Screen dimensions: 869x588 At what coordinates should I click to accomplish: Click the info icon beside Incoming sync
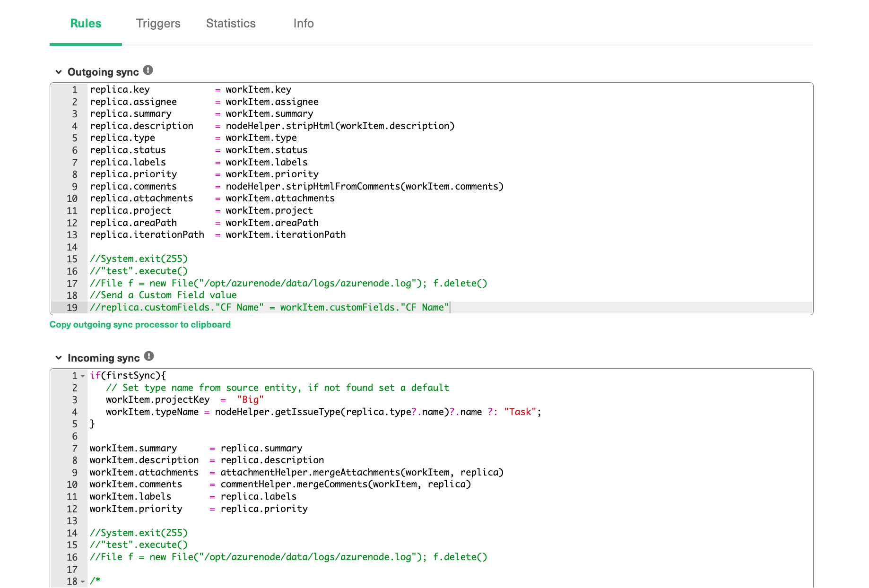149,356
